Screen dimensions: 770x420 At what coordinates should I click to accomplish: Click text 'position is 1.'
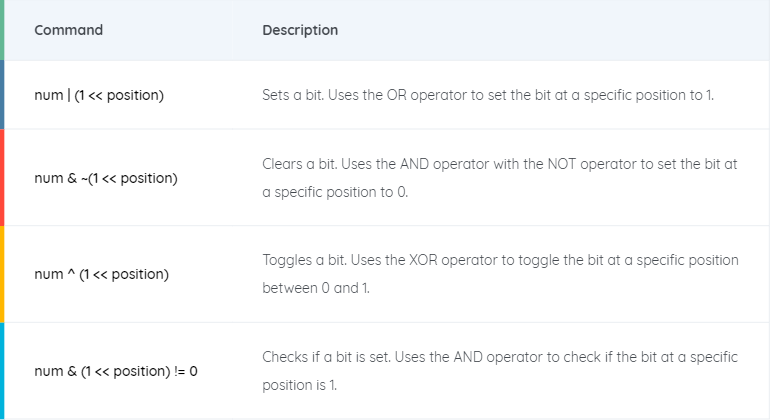[300, 385]
